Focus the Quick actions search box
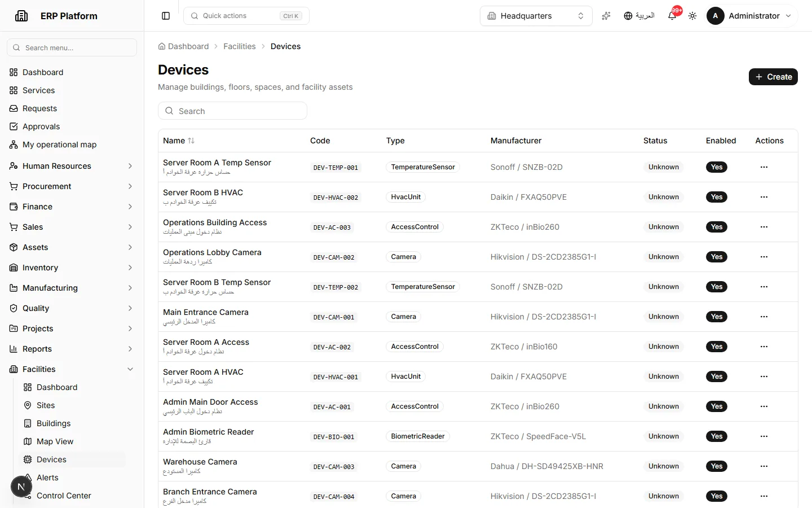This screenshot has height=508, width=812. pos(246,16)
